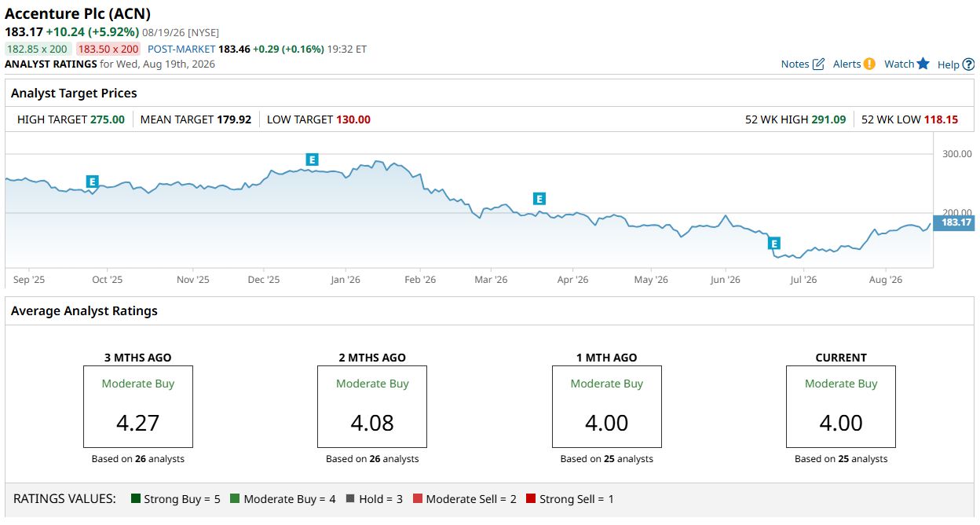Select the earnings marker near Mar '26
Screen dimensions: 980x525
point(539,199)
